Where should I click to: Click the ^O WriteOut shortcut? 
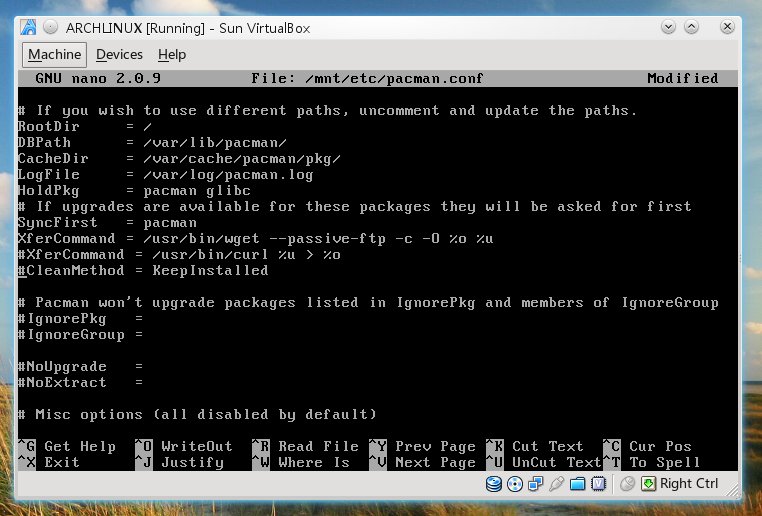pos(184,447)
